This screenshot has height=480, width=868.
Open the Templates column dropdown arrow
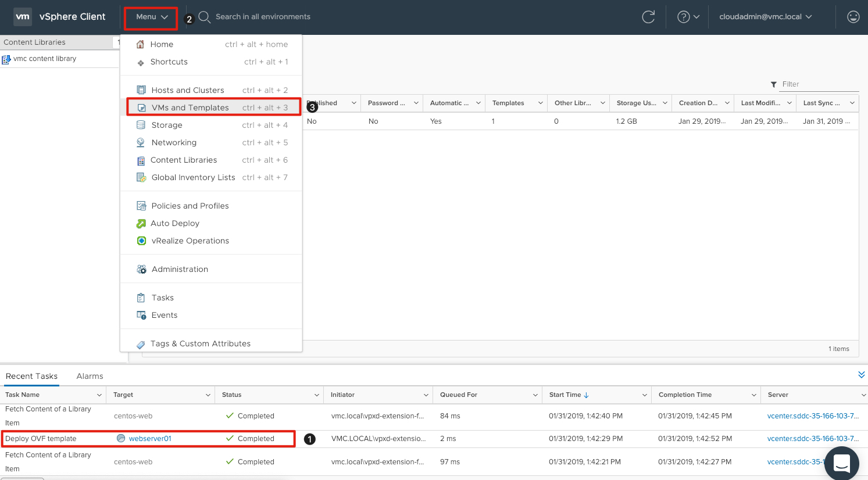540,103
